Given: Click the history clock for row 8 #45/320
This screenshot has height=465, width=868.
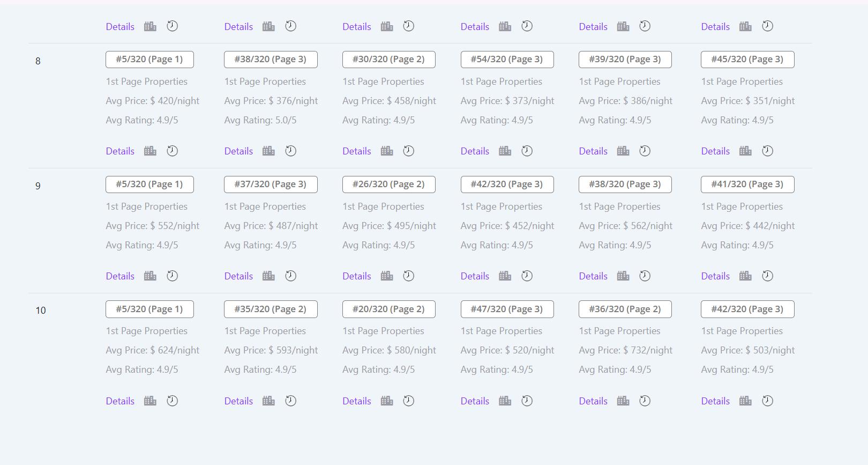Looking at the screenshot, I should tap(768, 151).
